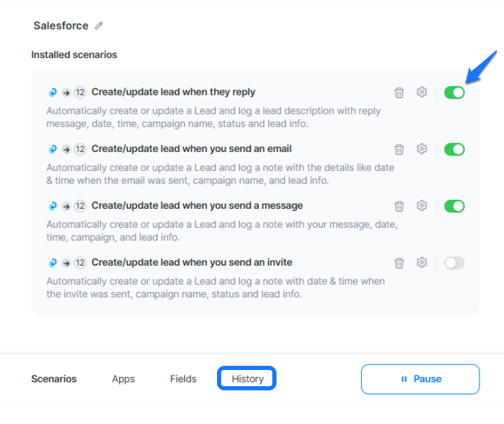The height and width of the screenshot is (424, 504).
Task: Disable the 'send a message' scenario toggle
Action: (454, 206)
